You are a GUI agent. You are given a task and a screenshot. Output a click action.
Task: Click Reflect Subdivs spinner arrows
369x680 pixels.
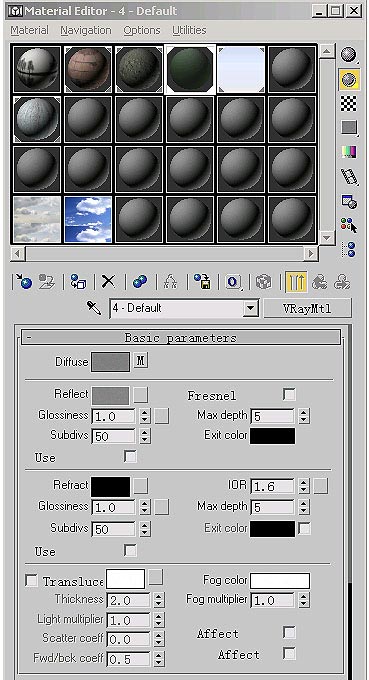pos(145,436)
